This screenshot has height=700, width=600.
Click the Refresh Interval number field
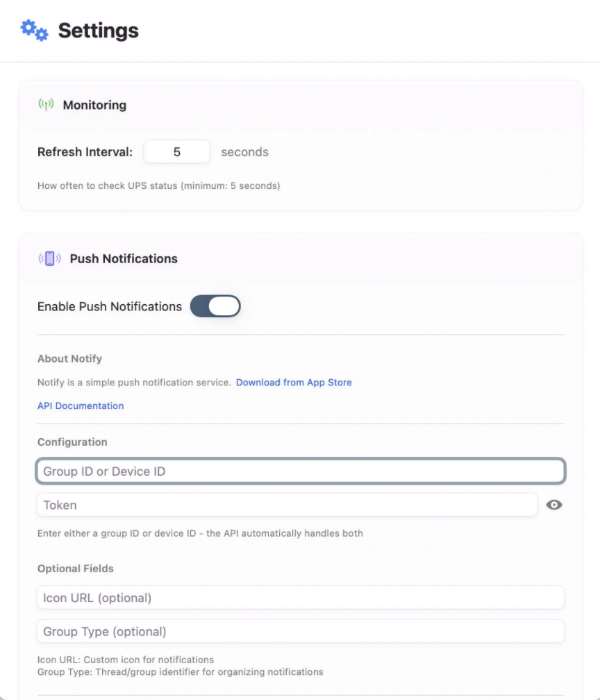(x=176, y=151)
